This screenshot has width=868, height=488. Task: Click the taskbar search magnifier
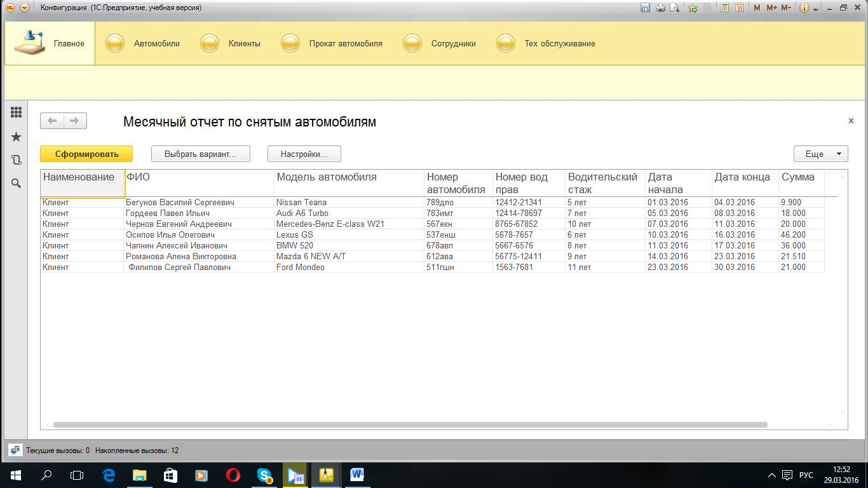[x=46, y=475]
